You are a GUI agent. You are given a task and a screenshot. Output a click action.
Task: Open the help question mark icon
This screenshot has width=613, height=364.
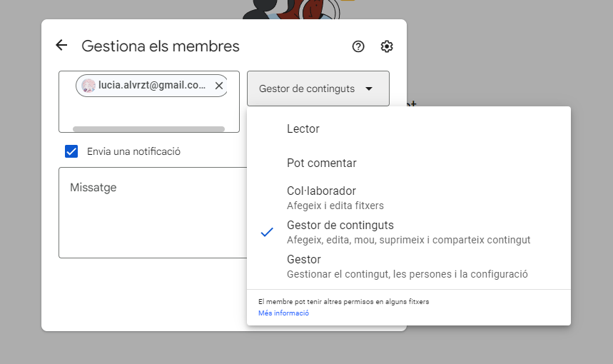coord(358,46)
